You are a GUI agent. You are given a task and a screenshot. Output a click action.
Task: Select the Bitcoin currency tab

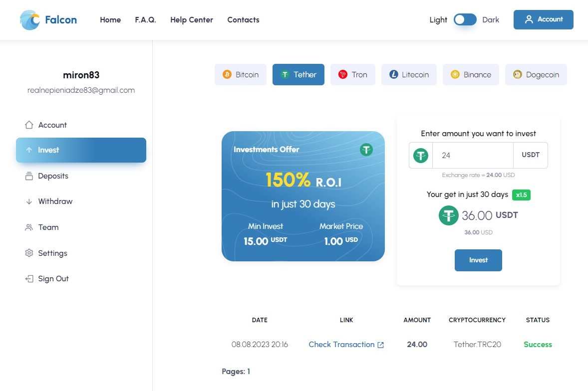tap(241, 74)
